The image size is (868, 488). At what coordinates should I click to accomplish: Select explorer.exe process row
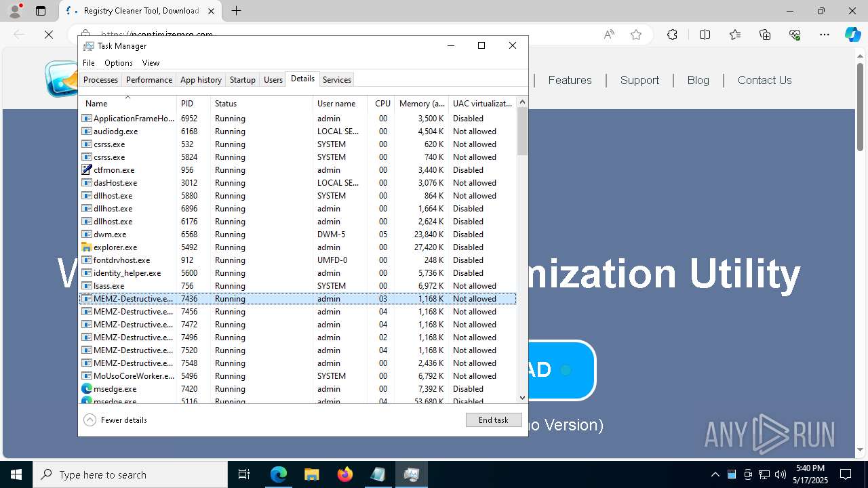coord(298,247)
